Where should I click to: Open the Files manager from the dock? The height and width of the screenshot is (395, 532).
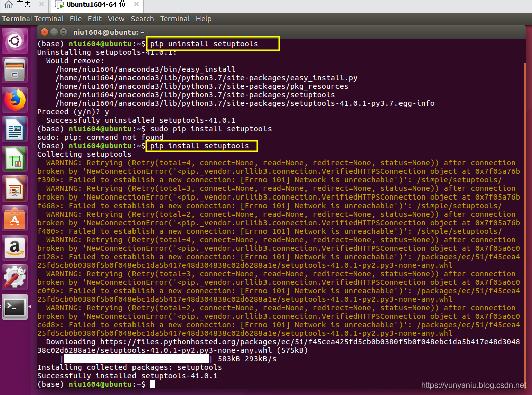point(15,71)
